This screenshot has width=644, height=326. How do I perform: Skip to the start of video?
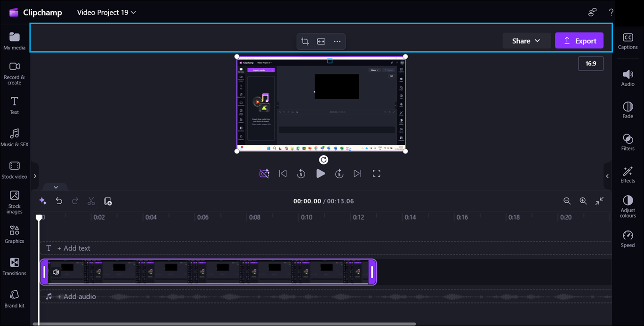(x=283, y=174)
